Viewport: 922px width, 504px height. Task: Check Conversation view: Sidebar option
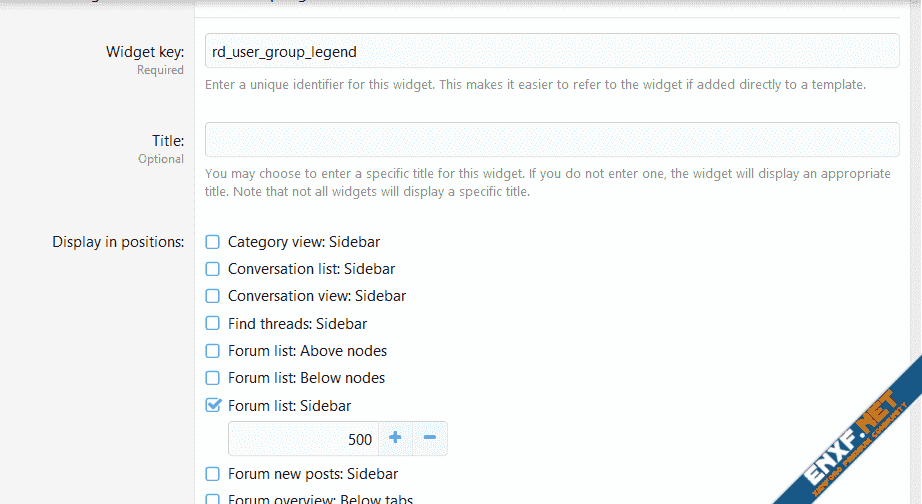click(x=212, y=296)
